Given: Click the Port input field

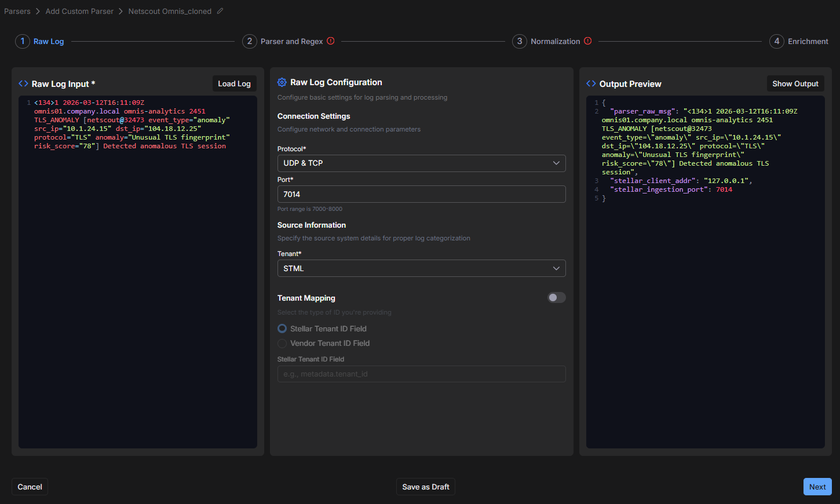Looking at the screenshot, I should 421,194.
